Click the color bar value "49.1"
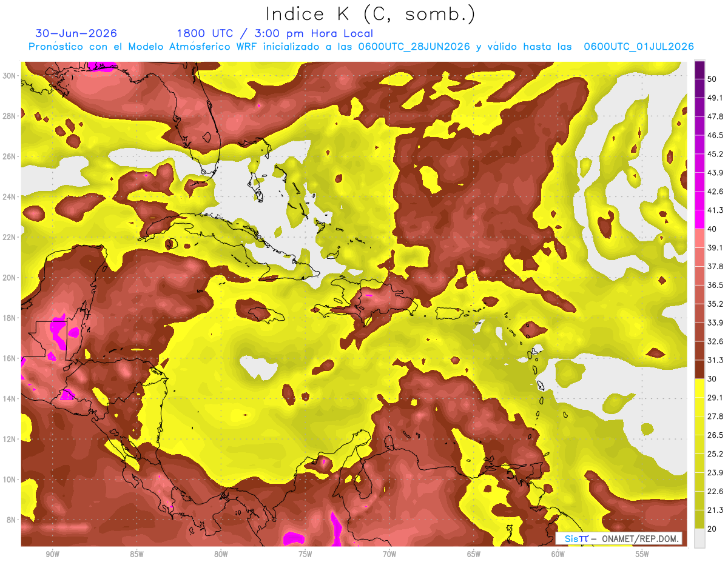The height and width of the screenshot is (562, 728). [715, 98]
